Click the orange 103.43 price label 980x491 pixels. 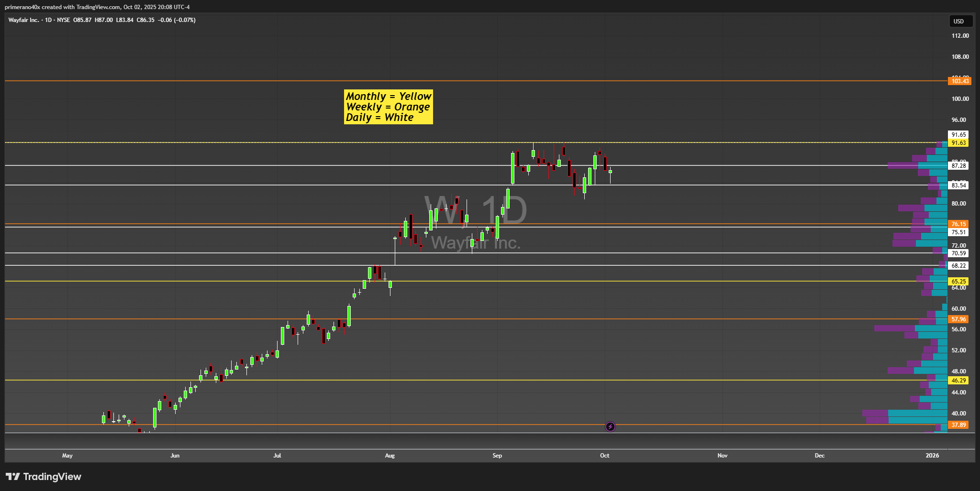coord(959,81)
